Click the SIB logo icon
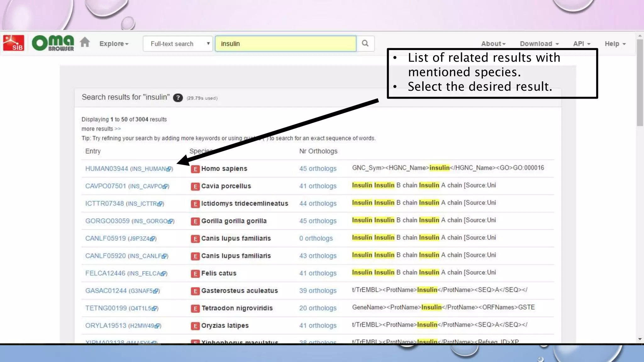 pos(14,43)
